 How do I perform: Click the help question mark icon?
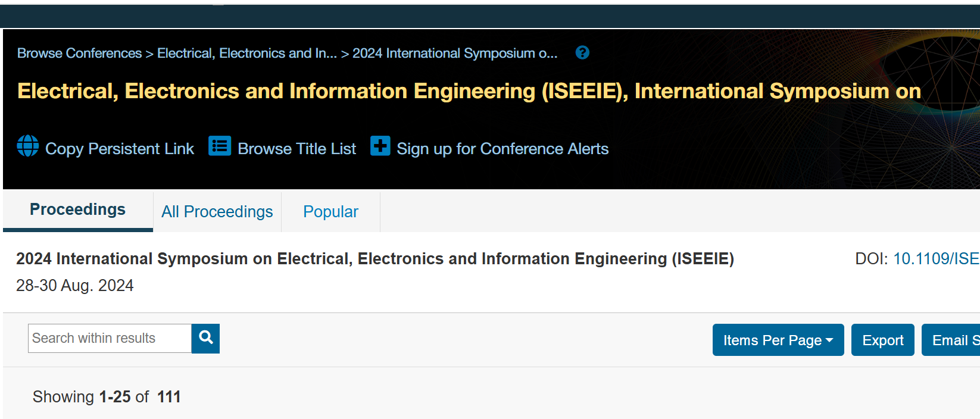(x=582, y=53)
